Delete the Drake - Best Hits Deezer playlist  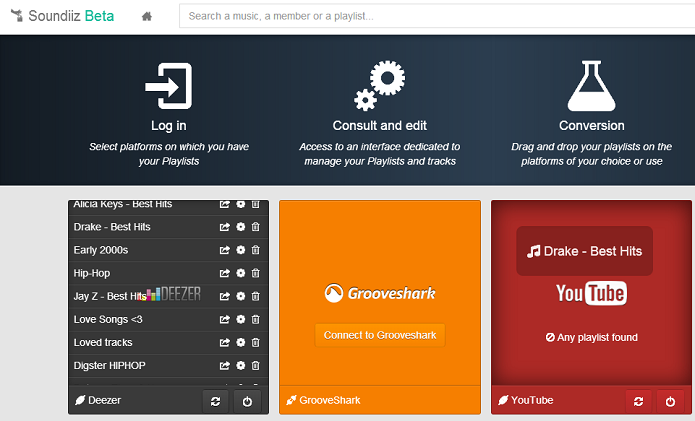tap(256, 227)
